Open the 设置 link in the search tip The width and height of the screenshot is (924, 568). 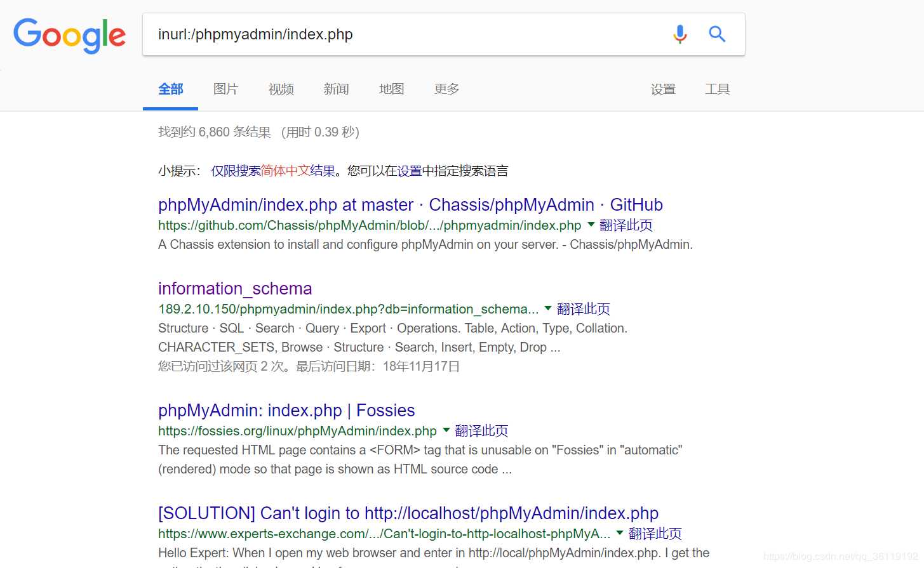[x=410, y=171]
